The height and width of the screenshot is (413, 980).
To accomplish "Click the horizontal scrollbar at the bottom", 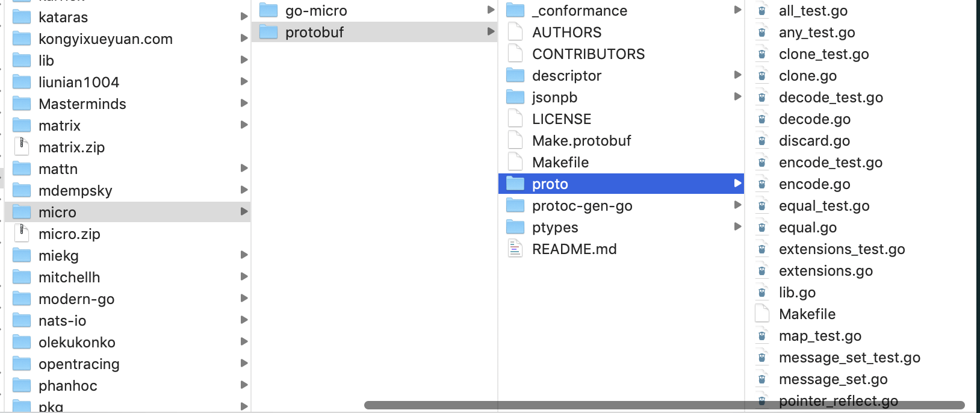I will [x=662, y=405].
